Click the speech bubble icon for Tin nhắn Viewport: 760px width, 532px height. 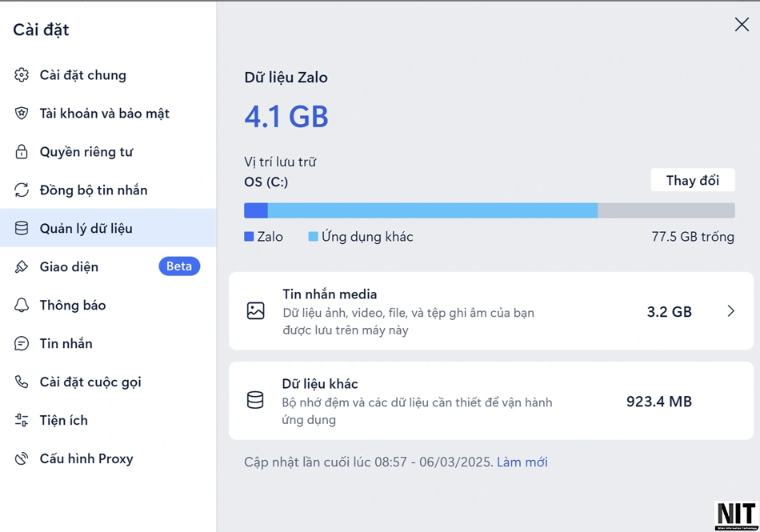coord(22,343)
